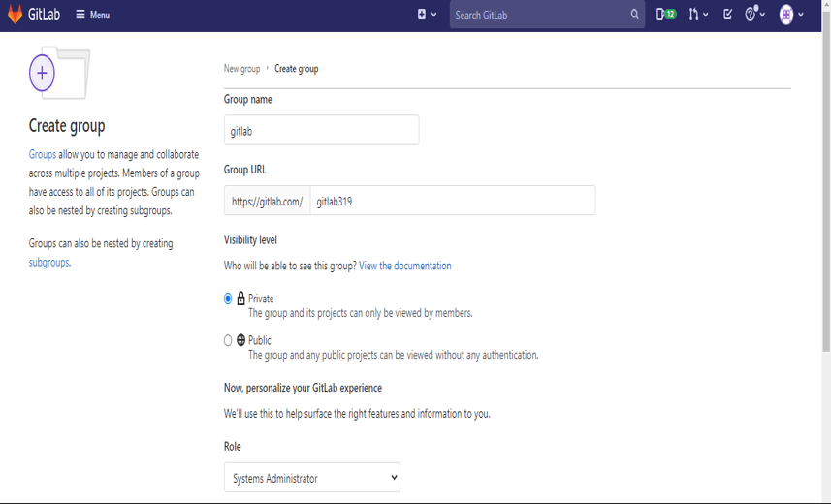The height and width of the screenshot is (504, 831).
Task: Click the Group name input field
Action: 321,130
